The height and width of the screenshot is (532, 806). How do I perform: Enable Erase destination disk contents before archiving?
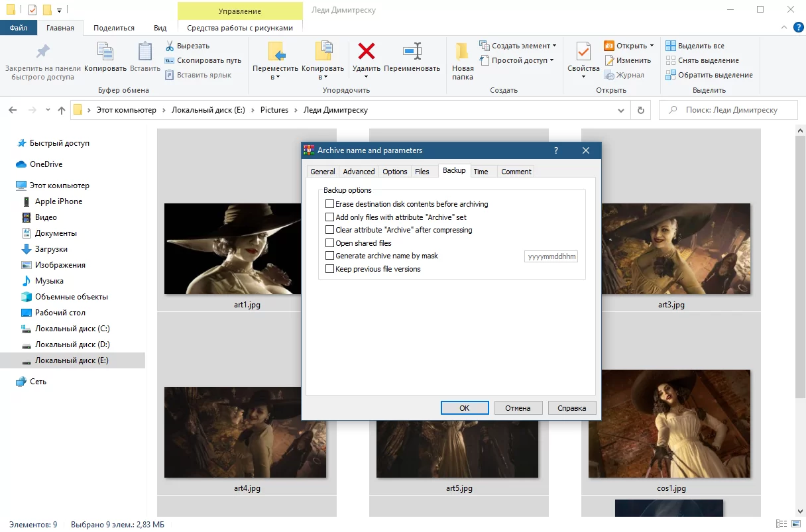(x=330, y=204)
